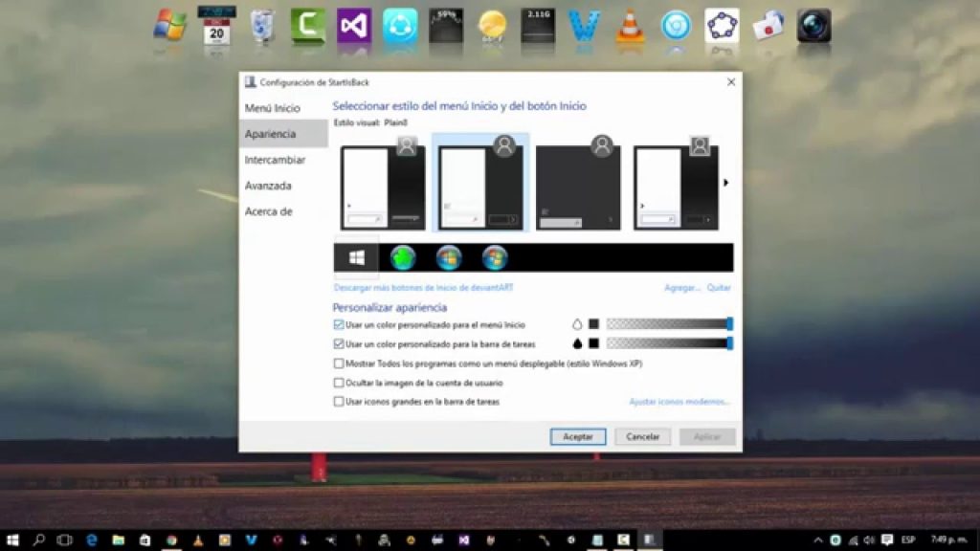This screenshot has width=980, height=551.
Task: Click the volume icon in system tray
Action: click(x=869, y=540)
